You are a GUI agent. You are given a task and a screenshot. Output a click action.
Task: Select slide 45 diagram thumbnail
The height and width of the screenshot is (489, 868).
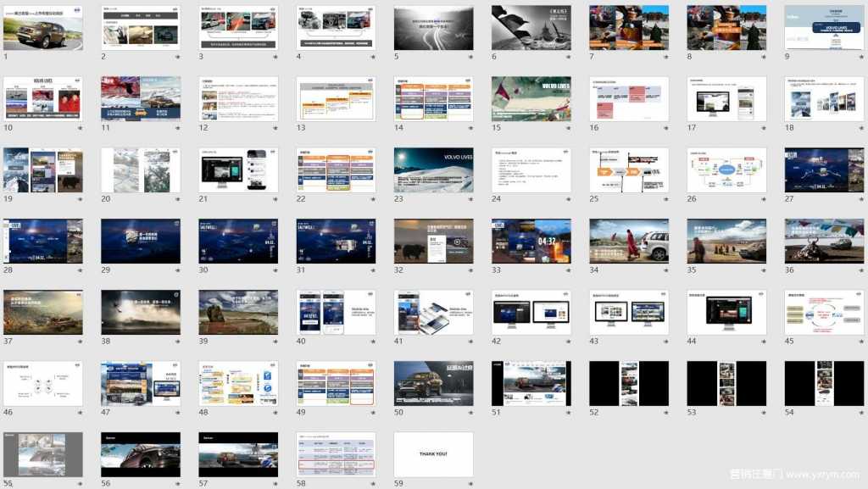point(824,313)
